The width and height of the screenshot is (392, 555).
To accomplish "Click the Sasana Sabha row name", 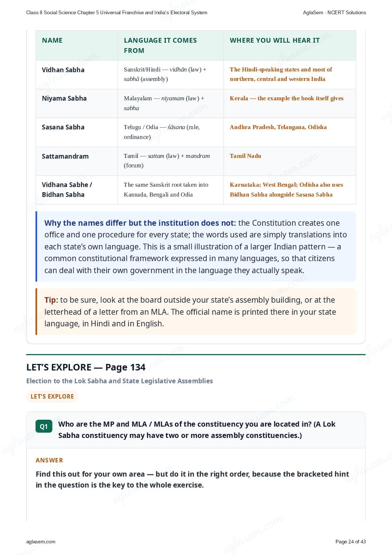I will coord(63,127).
